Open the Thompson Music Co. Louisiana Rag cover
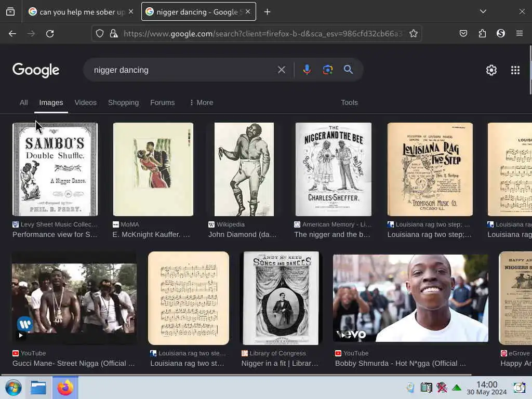532x399 pixels. click(x=430, y=169)
